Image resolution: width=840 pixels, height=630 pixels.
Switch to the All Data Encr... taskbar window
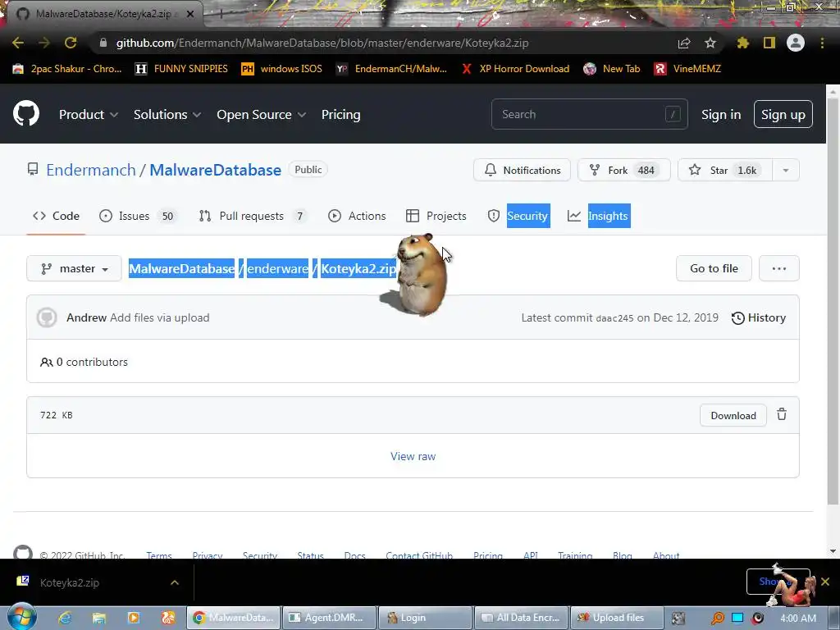click(520, 618)
